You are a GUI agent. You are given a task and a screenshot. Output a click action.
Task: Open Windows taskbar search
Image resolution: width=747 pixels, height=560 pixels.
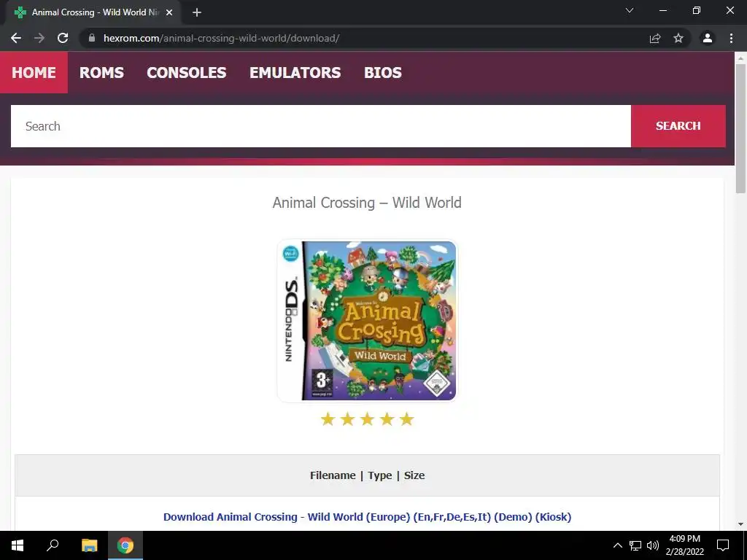pos(53,545)
